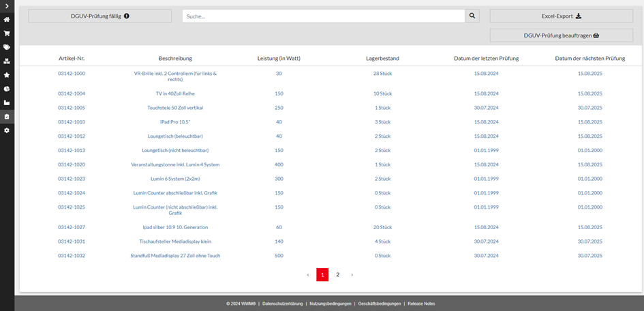Click the 500 watt value
The image size is (644, 311).
click(279, 256)
